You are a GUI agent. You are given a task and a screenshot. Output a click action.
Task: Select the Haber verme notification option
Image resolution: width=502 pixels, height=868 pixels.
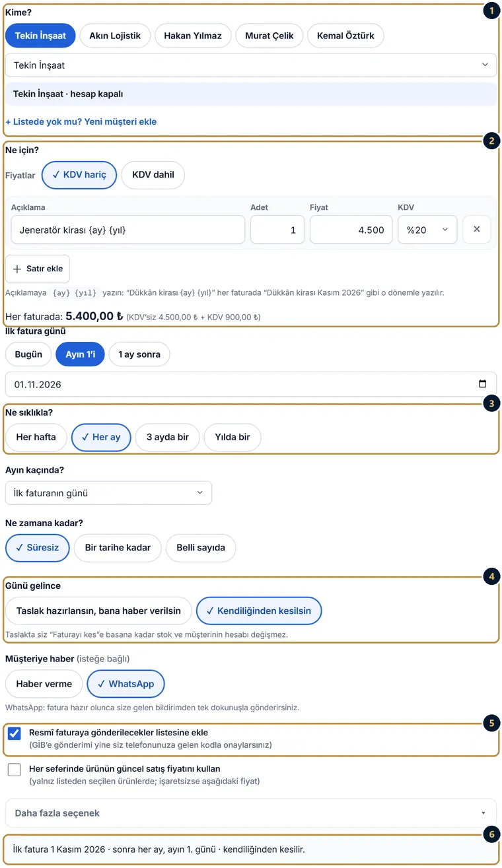[x=44, y=684]
